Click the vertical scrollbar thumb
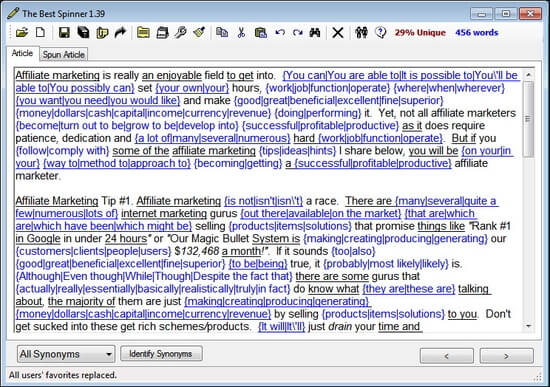The width and height of the screenshot is (550, 387). (528, 119)
